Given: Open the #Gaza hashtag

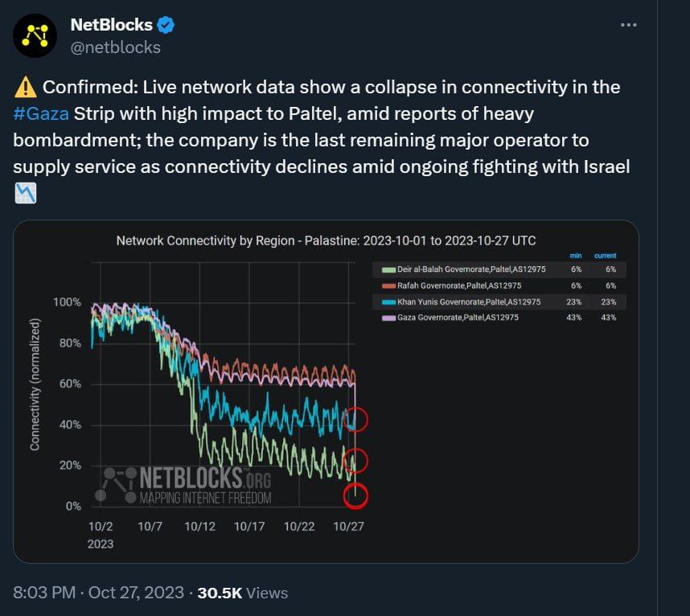Looking at the screenshot, I should click(x=41, y=113).
